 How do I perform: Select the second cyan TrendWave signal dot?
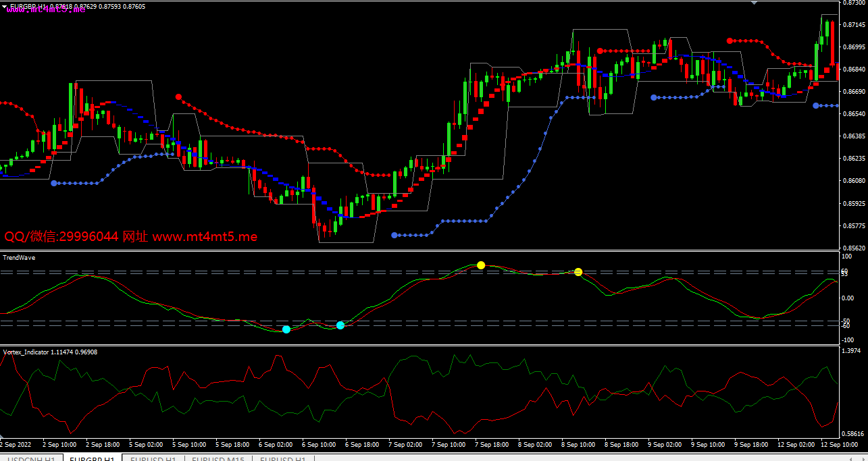(x=340, y=325)
